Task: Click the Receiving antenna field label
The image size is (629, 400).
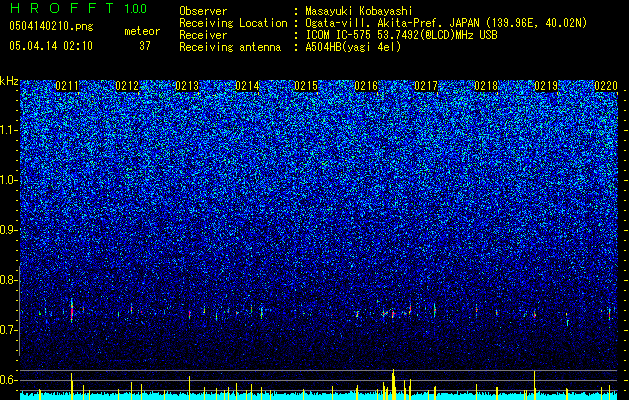Action: [230, 47]
